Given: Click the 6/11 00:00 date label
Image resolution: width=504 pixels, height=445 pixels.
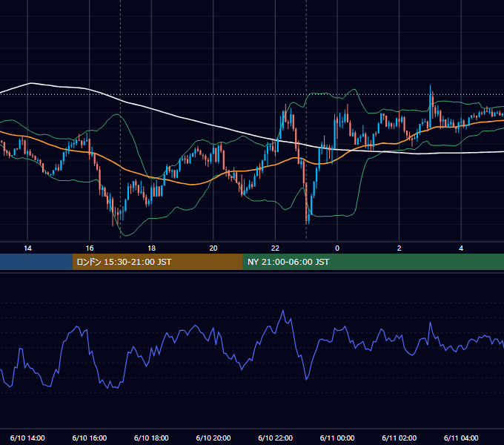Looking at the screenshot, I should [337, 438].
